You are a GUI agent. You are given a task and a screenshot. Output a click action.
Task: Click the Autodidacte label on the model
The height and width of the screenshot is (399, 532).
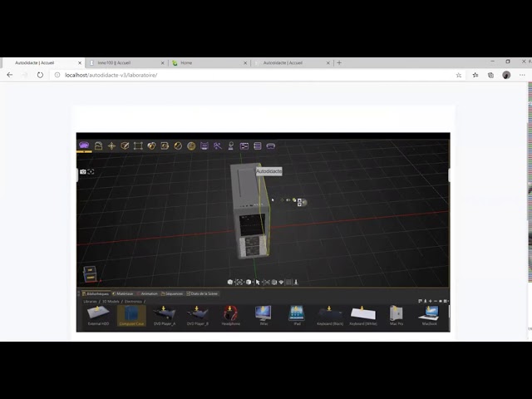point(269,171)
